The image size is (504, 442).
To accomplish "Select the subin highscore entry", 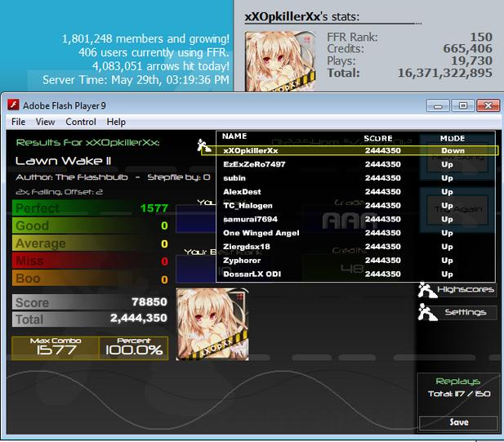I will click(x=355, y=178).
